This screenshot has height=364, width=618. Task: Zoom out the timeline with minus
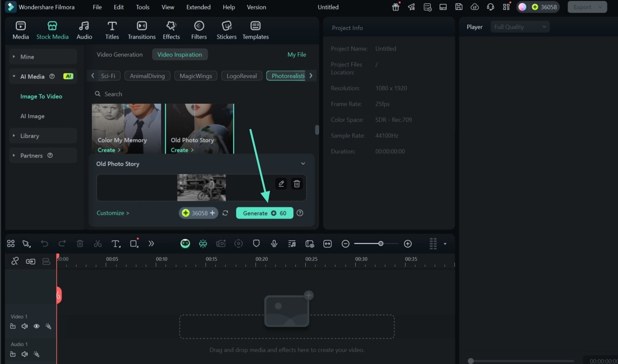(x=346, y=243)
